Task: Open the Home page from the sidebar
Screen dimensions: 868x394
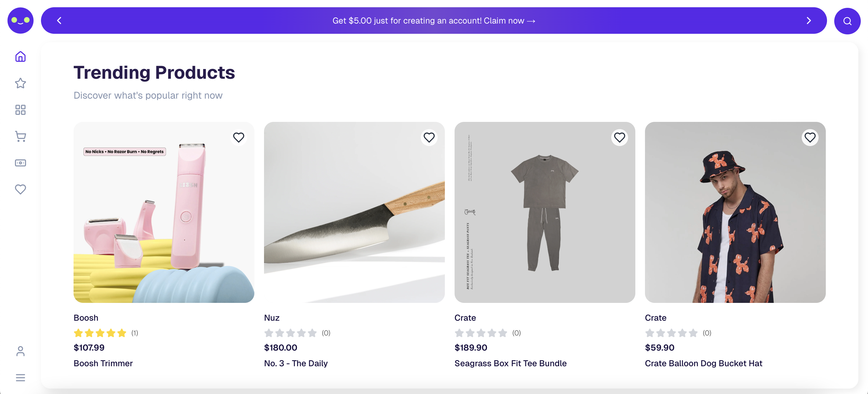Action: pyautogui.click(x=20, y=56)
